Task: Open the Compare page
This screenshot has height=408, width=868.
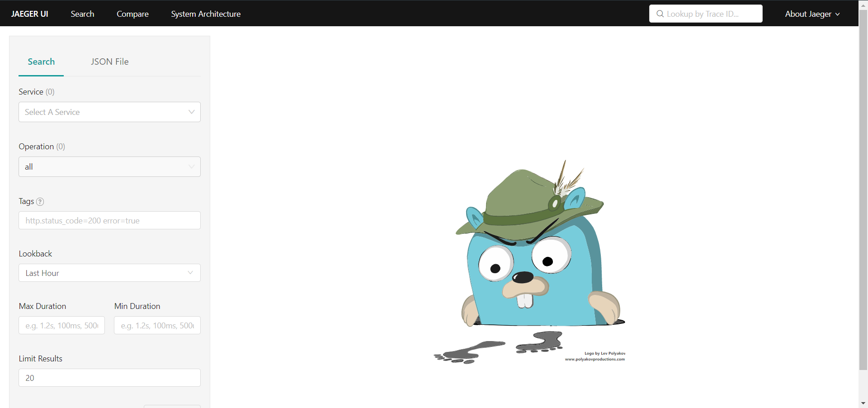Action: click(x=132, y=14)
